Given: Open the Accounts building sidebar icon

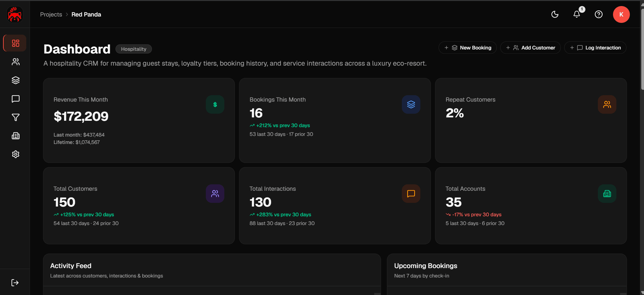Looking at the screenshot, I should [x=15, y=136].
